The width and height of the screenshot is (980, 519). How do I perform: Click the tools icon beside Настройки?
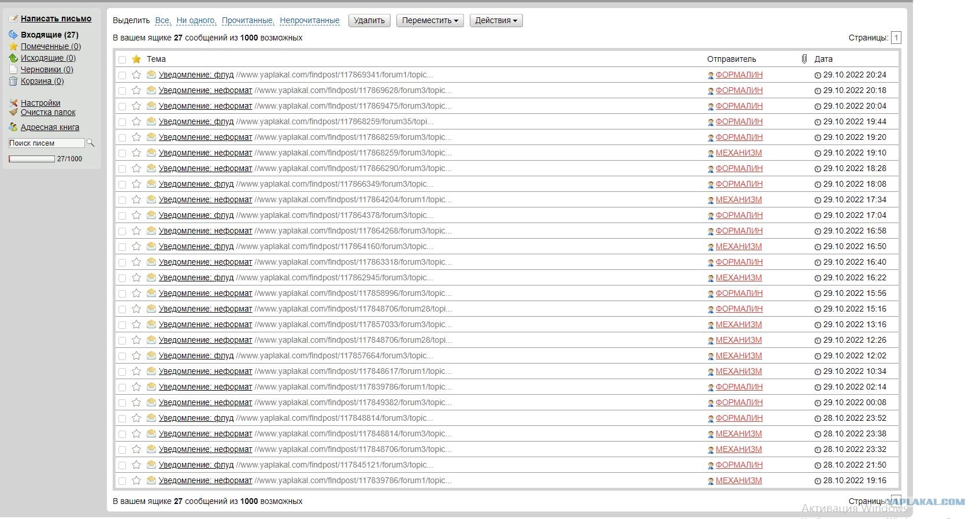tap(13, 103)
